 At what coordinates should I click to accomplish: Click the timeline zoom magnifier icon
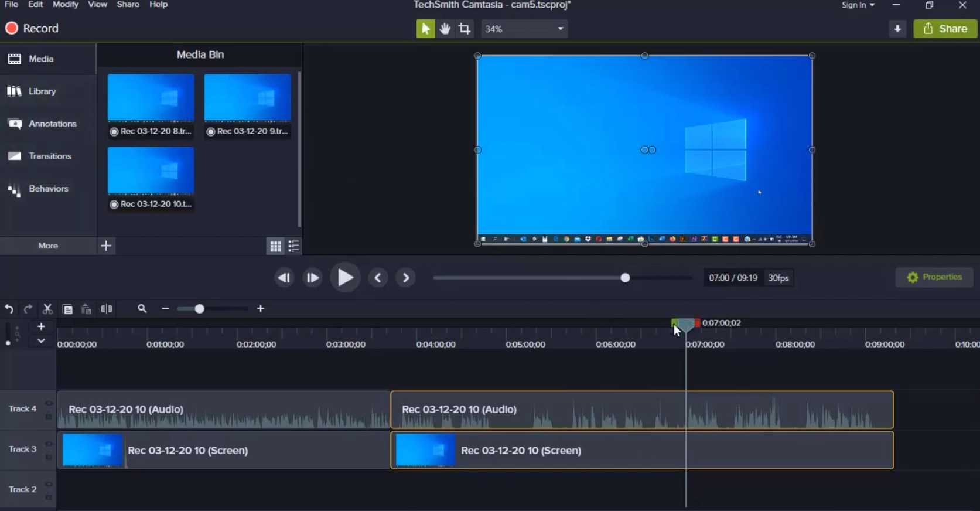142,309
